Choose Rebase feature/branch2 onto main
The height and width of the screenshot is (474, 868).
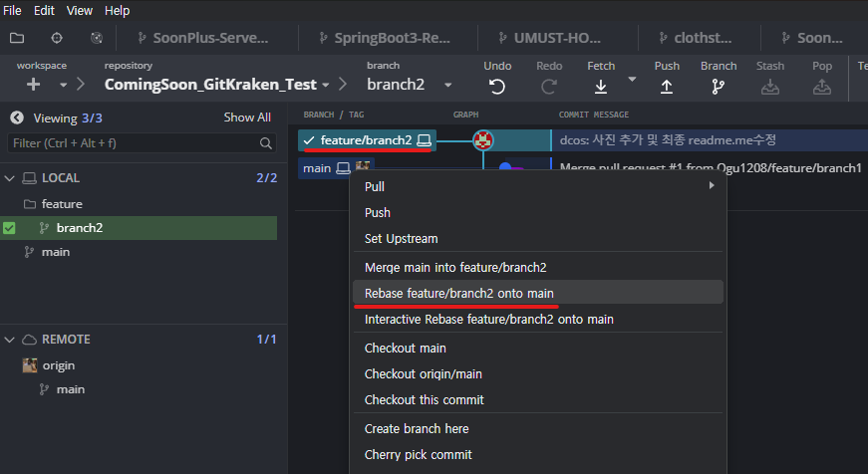click(x=538, y=293)
